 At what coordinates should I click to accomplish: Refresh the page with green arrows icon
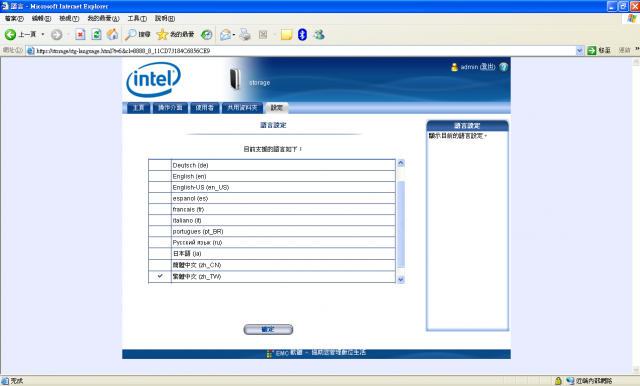96,35
